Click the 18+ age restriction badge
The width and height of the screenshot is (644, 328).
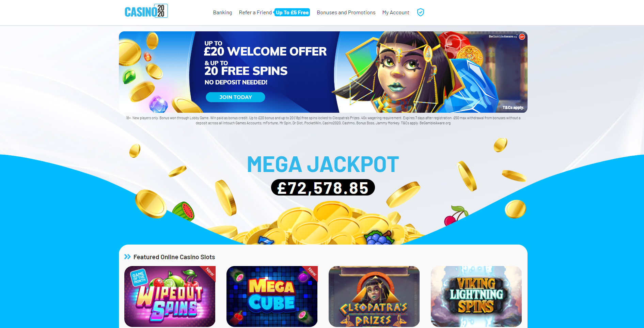click(522, 37)
